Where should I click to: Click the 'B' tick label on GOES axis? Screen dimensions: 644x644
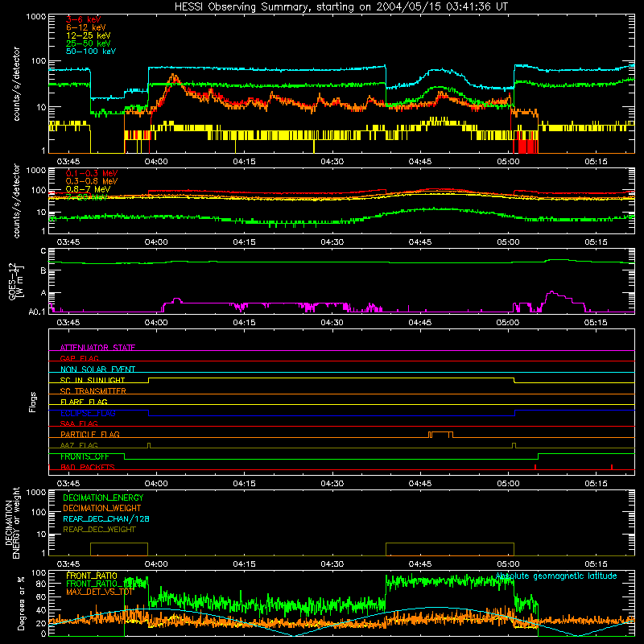43,270
